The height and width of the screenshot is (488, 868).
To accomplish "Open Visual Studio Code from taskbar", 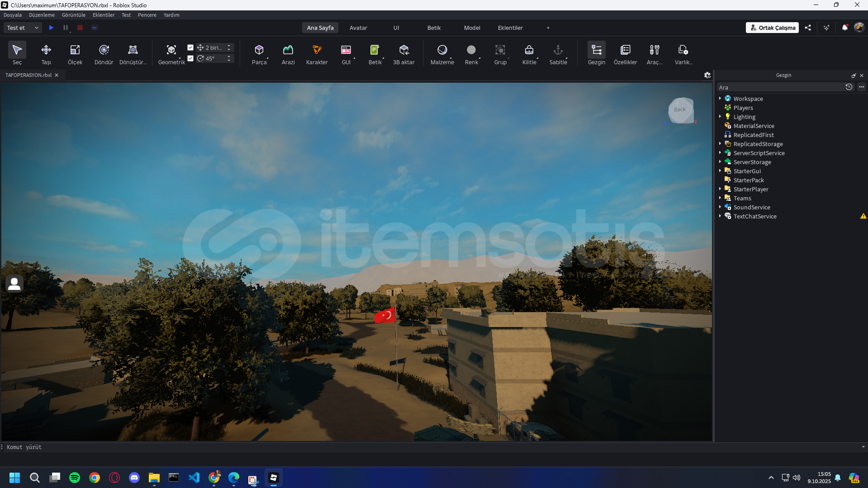I will (194, 478).
